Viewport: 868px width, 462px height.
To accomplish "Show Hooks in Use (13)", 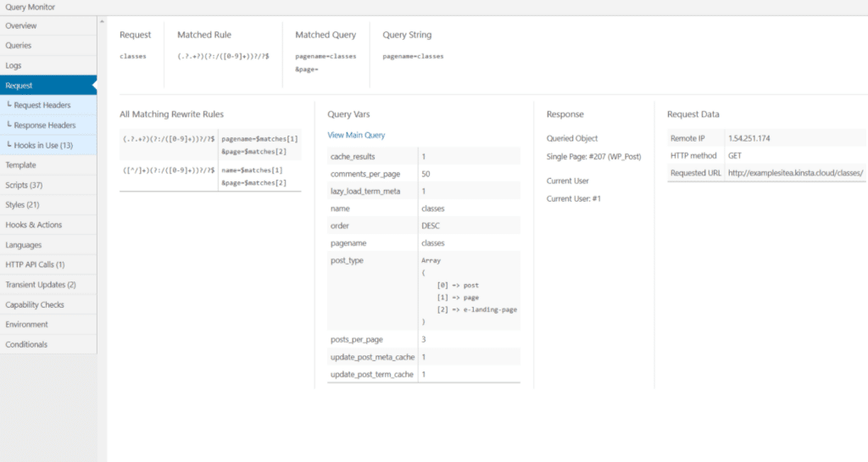I will (43, 145).
